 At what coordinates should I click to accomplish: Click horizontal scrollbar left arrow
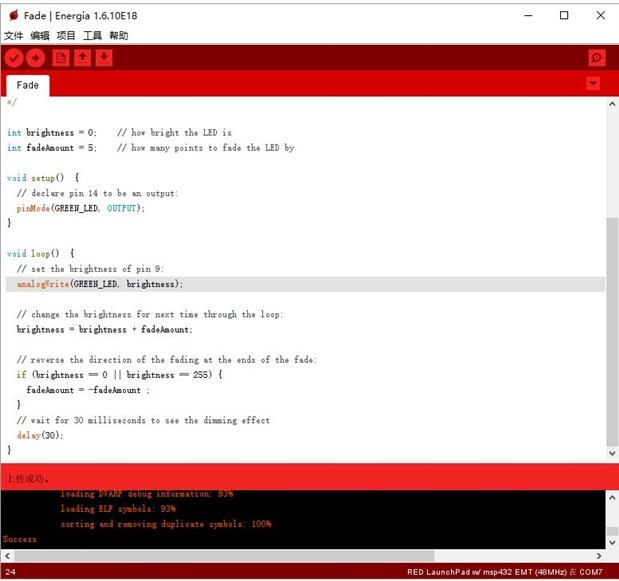coord(7,556)
